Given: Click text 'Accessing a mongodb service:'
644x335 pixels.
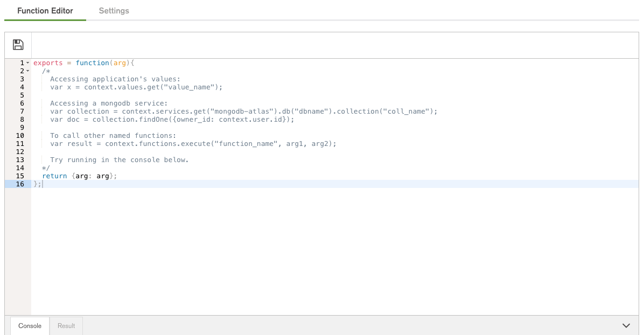Looking at the screenshot, I should (109, 103).
